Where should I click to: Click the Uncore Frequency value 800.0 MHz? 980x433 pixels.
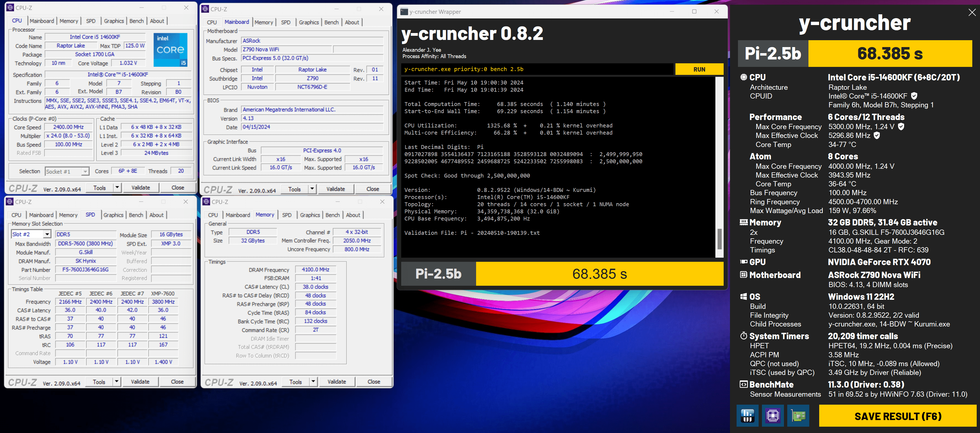(357, 249)
